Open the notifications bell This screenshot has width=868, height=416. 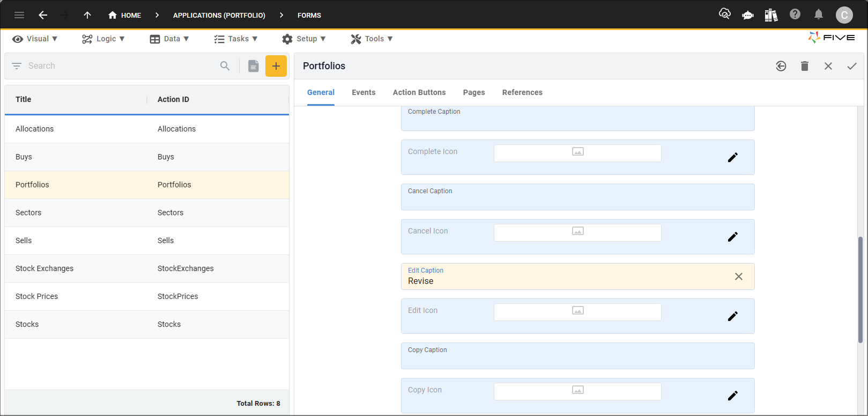pos(819,14)
